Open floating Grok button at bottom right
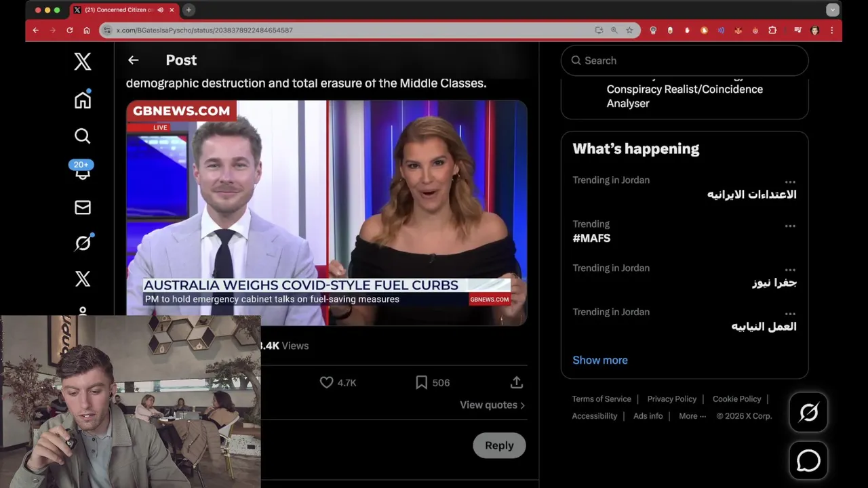This screenshot has height=488, width=868. click(808, 412)
